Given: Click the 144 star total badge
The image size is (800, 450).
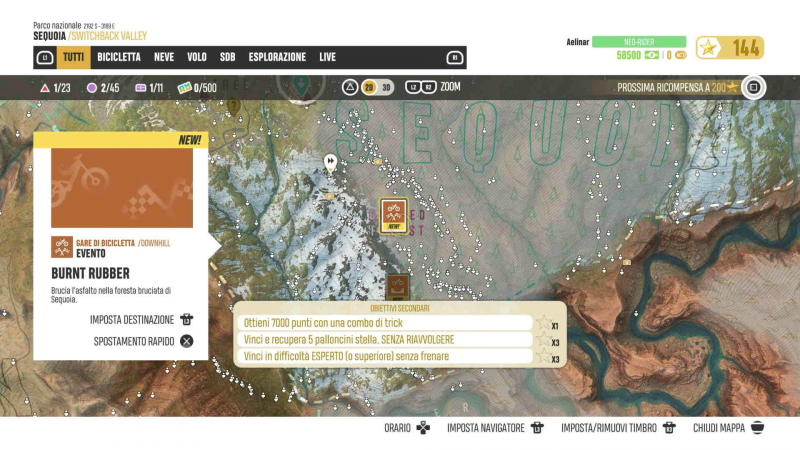Looking at the screenshot, I should pyautogui.click(x=730, y=48).
